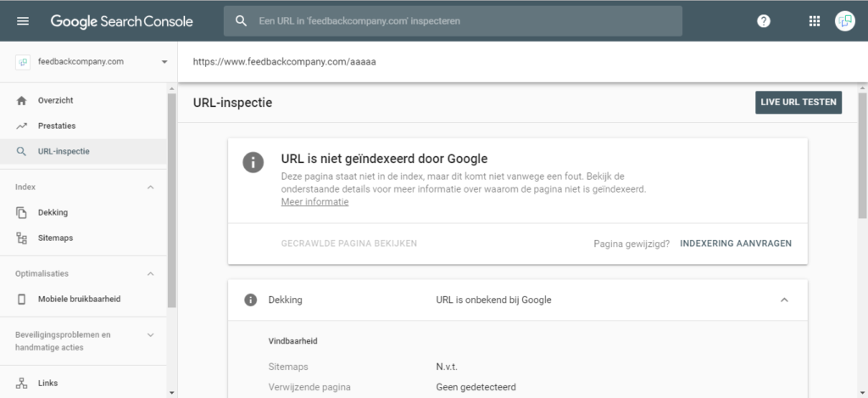Collapse the Optimalisaties sidebar section
Viewport: 868px width, 398px height.
click(151, 273)
